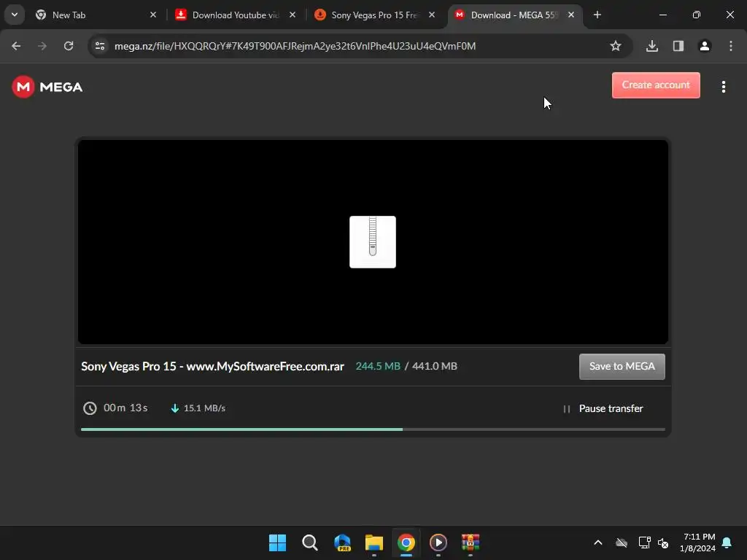
Task: Click the download speed arrow icon
Action: [175, 408]
